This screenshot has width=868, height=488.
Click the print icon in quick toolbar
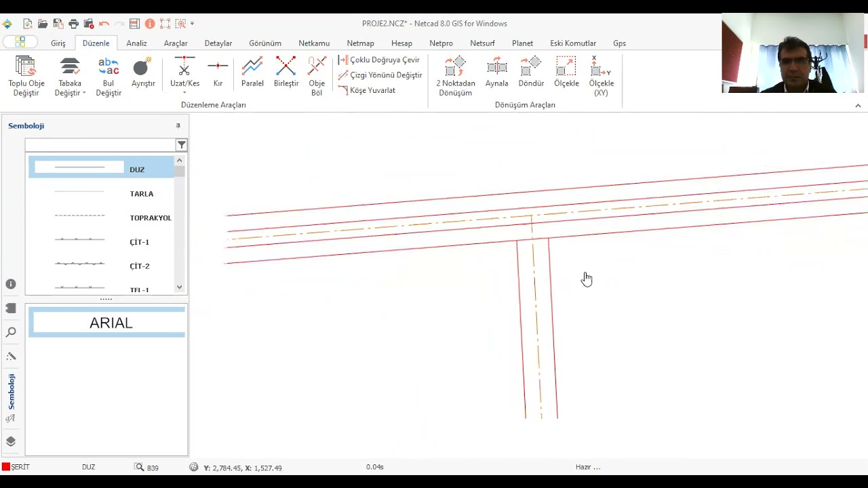73,24
